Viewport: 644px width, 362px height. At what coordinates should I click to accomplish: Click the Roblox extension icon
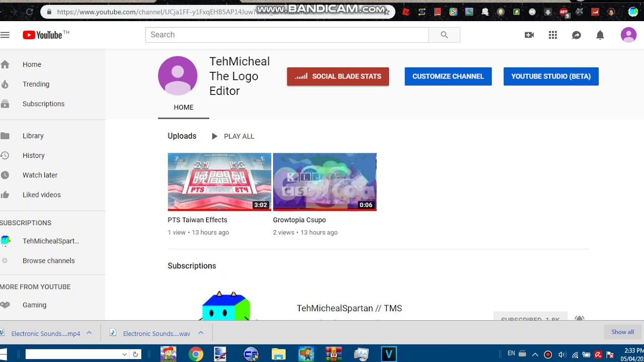[x=406, y=12]
